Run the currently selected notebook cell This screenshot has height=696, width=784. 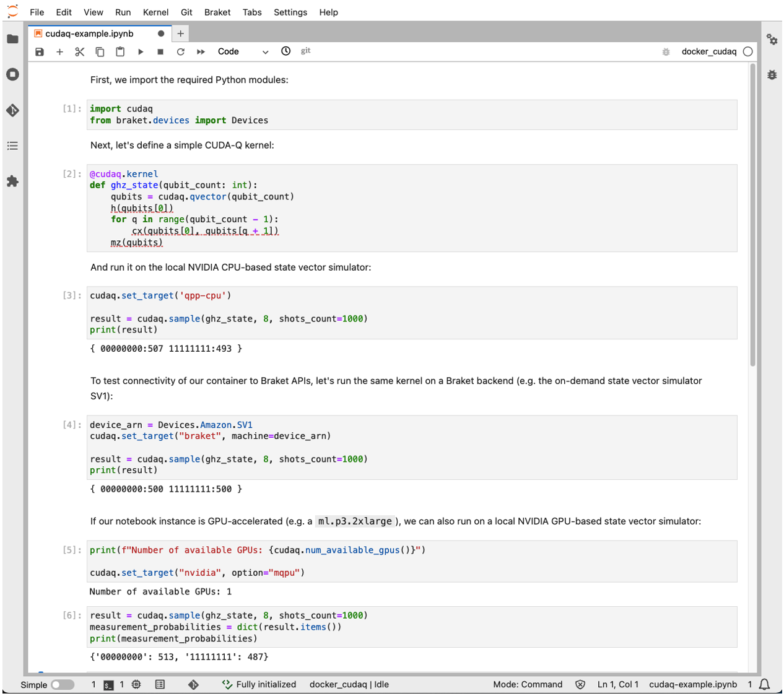pyautogui.click(x=141, y=51)
